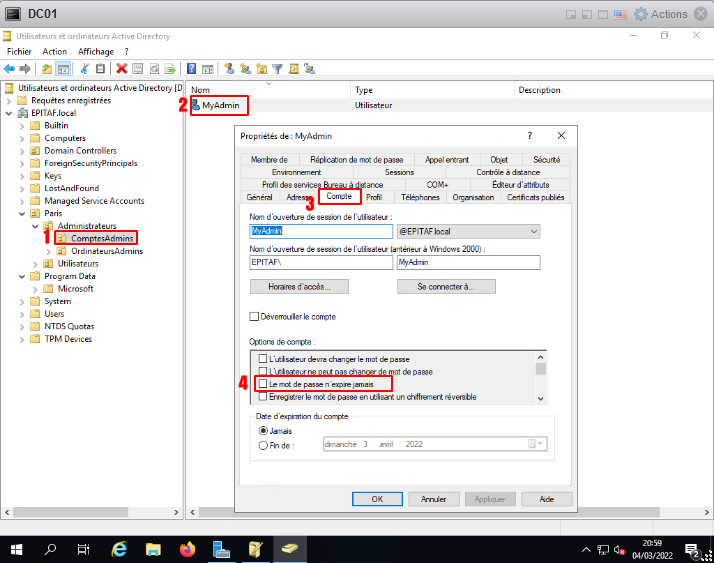Click the blue Help icon in toolbar
Image resolution: width=714 pixels, height=563 pixels.
point(191,69)
